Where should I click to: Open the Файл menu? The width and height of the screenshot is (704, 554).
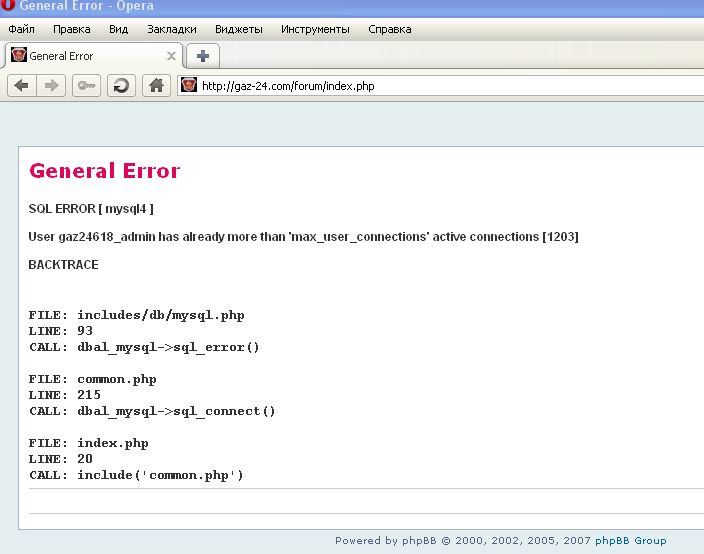pos(22,29)
